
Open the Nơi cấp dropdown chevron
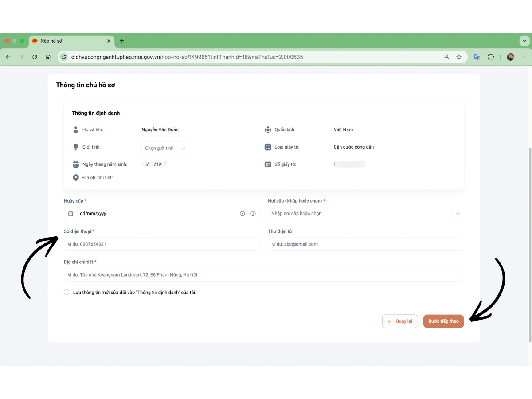458,214
